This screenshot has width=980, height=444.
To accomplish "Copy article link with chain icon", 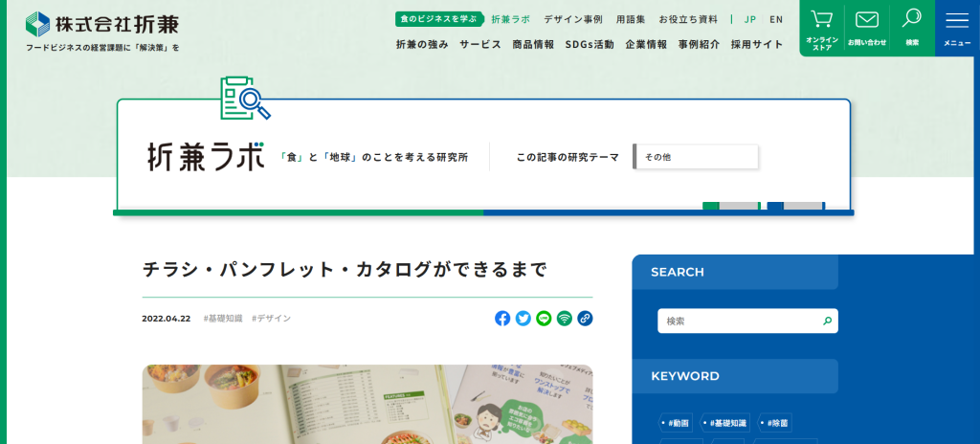I will tap(585, 319).
